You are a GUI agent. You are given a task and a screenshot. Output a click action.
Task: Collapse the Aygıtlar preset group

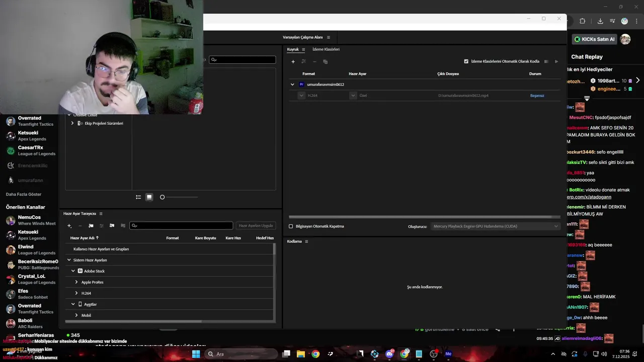pyautogui.click(x=73, y=304)
